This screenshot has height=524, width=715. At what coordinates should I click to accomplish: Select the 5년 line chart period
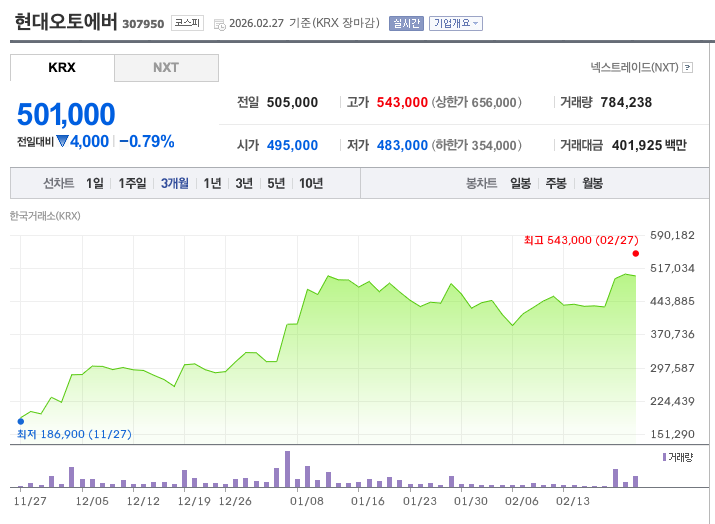[x=276, y=183]
